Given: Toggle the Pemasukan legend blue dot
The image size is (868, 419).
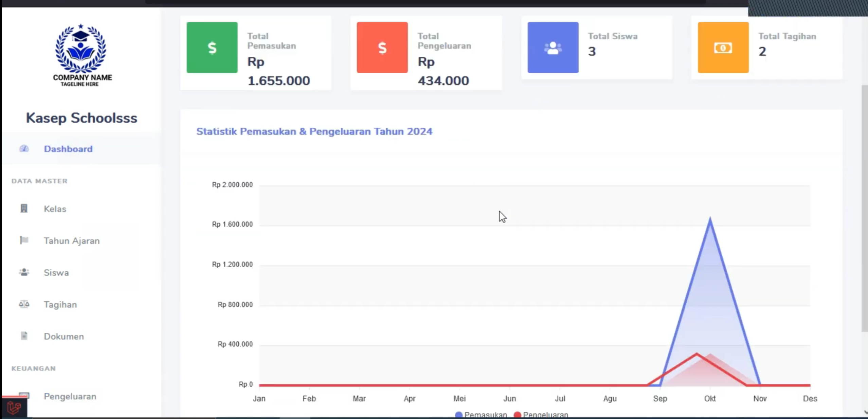Looking at the screenshot, I should coord(458,415).
